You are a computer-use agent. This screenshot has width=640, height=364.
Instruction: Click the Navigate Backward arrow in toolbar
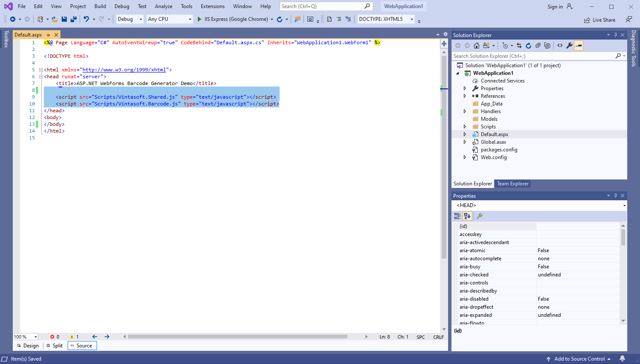13,19
